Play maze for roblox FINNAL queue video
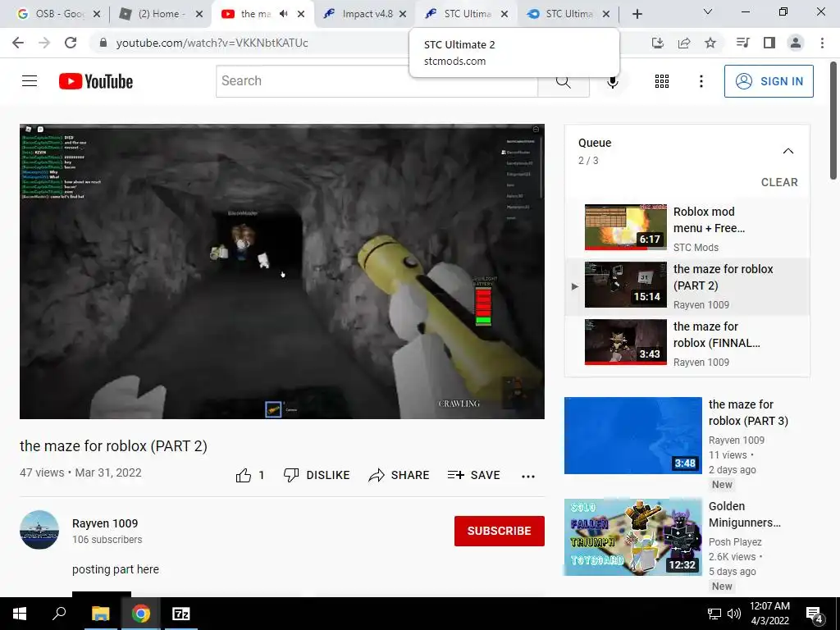The image size is (840, 630). [x=687, y=342]
